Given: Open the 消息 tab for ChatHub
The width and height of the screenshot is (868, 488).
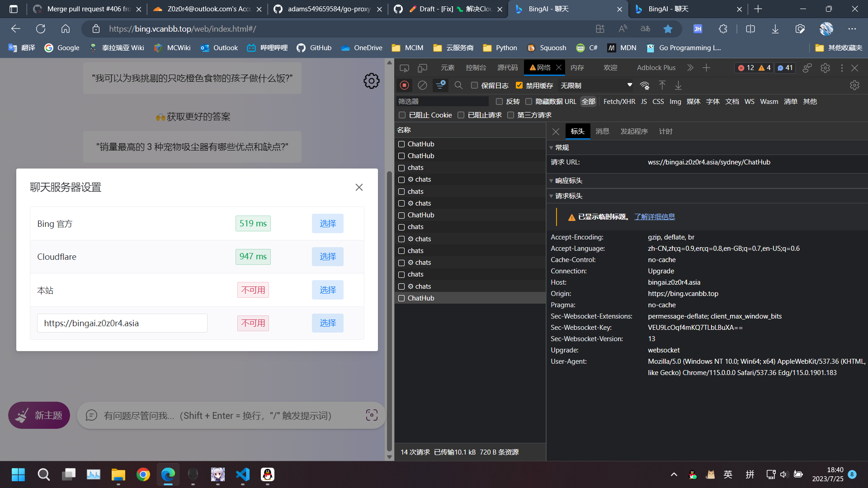Looking at the screenshot, I should [602, 131].
